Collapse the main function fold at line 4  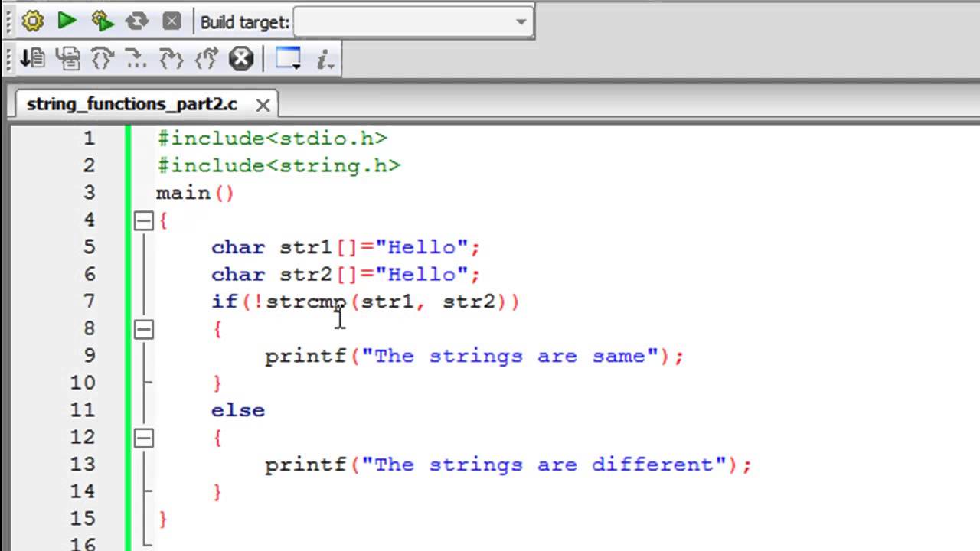(x=143, y=220)
